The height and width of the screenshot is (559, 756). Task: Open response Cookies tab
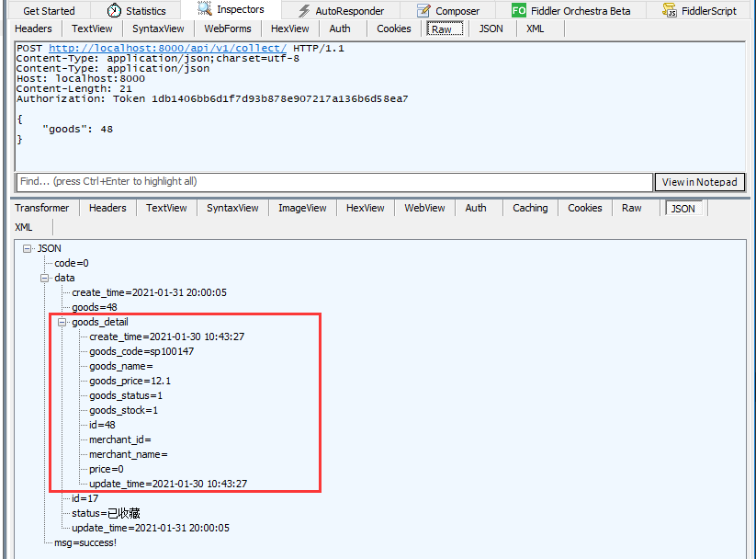(x=585, y=208)
